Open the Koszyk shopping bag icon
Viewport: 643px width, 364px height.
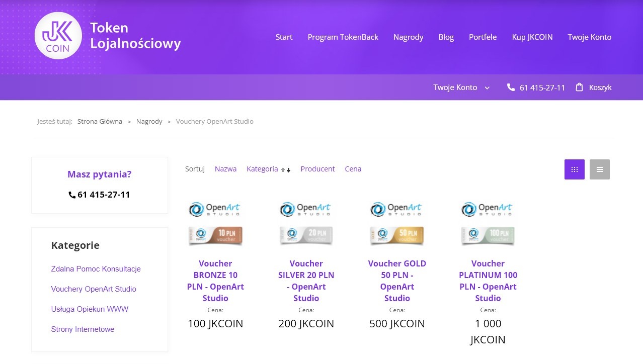579,87
